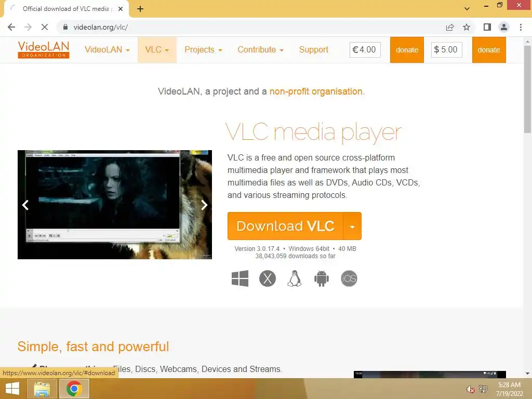Click the muted volume tray icon
Screen dimensions: 532x399
click(x=471, y=390)
